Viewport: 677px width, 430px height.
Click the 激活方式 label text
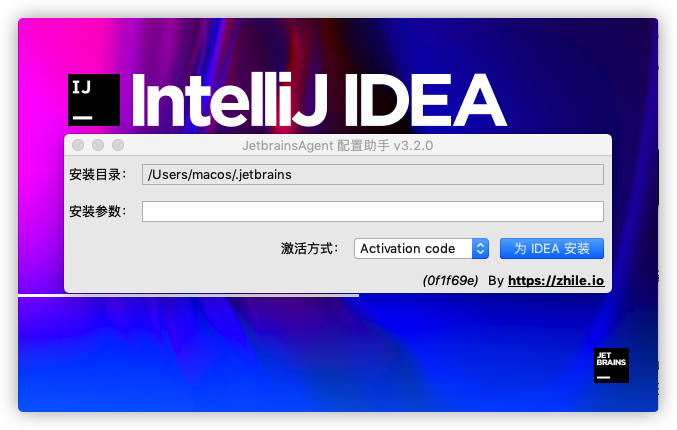click(x=309, y=248)
